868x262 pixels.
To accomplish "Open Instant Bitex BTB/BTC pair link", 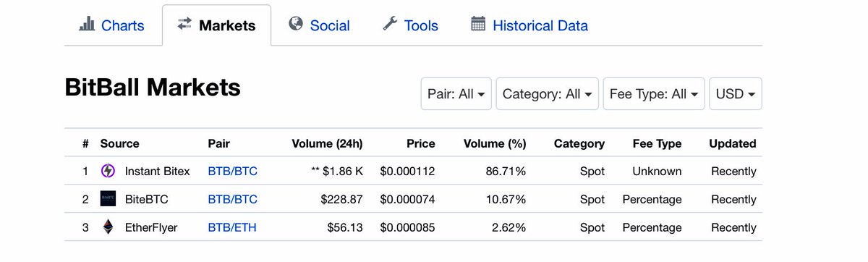I will (x=232, y=172).
